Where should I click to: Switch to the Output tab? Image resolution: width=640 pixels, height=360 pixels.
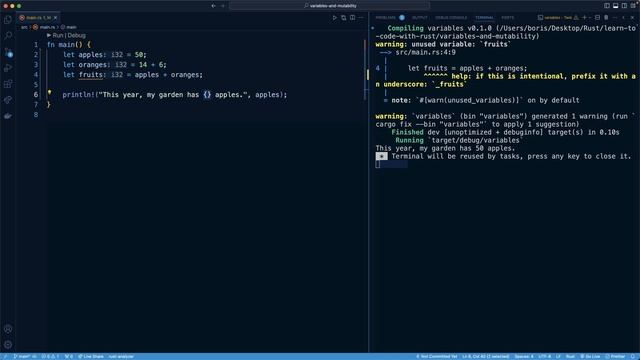[420, 18]
